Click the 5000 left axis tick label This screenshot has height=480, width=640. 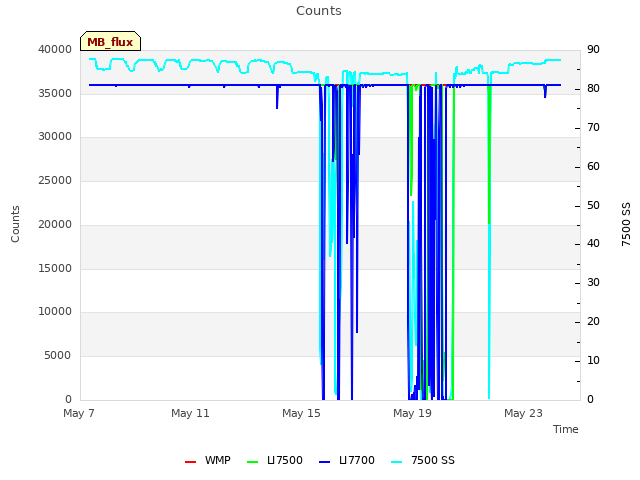(x=58, y=356)
